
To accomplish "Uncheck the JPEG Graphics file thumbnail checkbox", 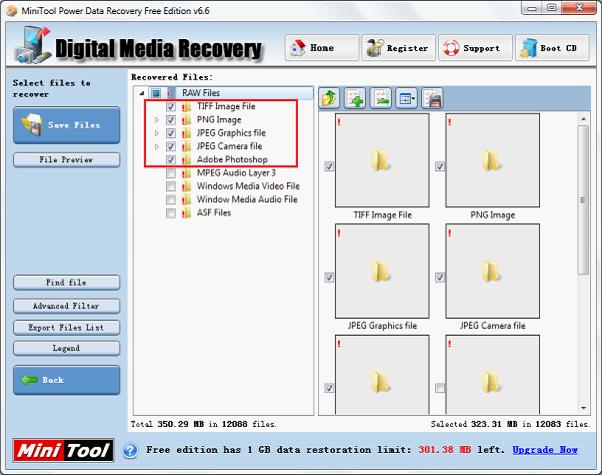I will tap(329, 277).
